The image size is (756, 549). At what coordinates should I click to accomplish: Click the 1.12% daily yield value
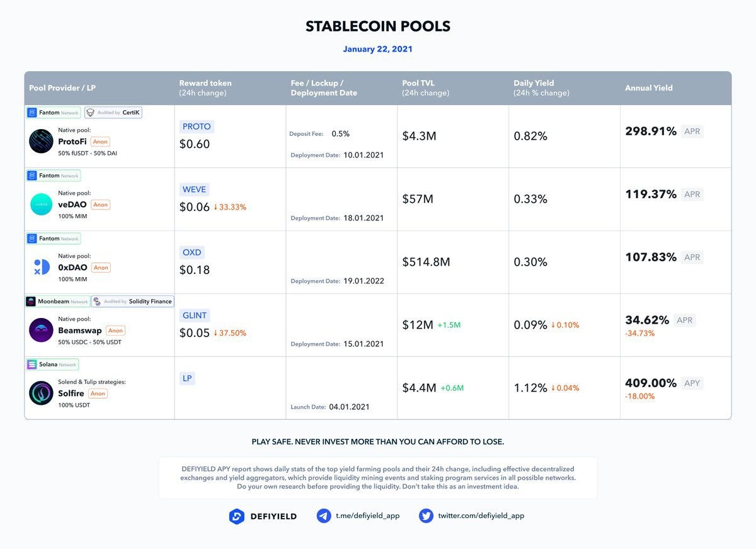pyautogui.click(x=530, y=388)
